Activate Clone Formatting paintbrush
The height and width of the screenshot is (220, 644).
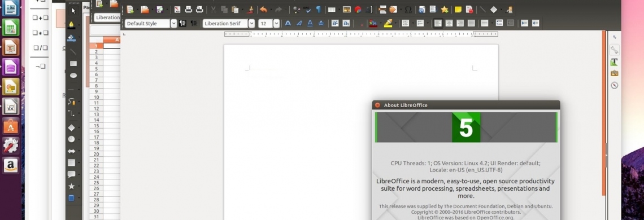point(250,10)
